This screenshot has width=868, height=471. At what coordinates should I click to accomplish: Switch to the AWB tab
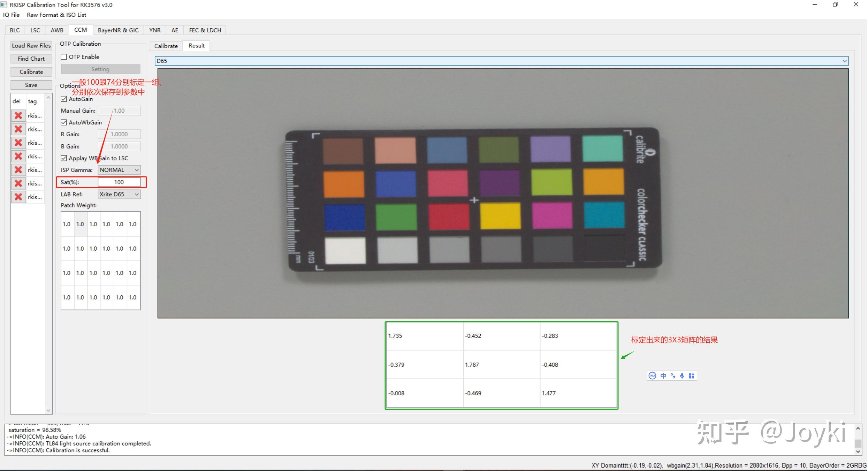57,30
